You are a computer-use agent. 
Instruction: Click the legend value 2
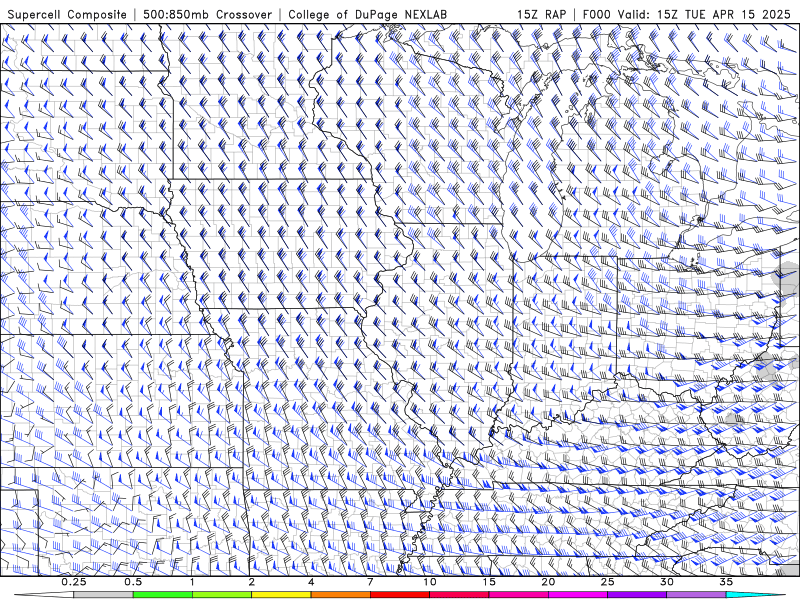(x=252, y=582)
